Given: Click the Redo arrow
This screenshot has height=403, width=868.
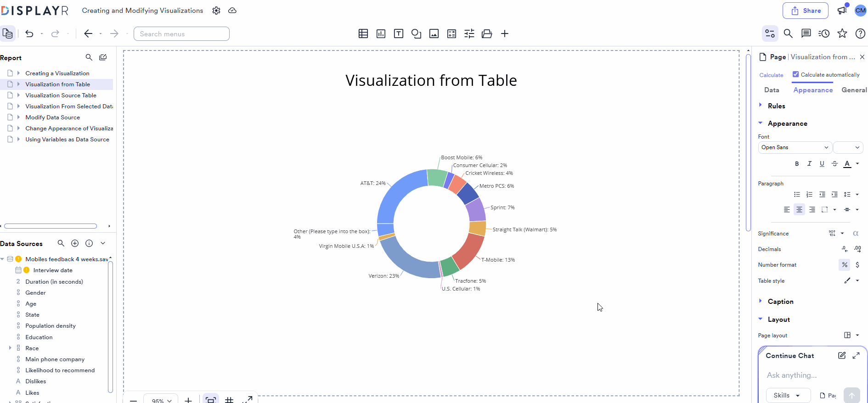Looking at the screenshot, I should 55,34.
